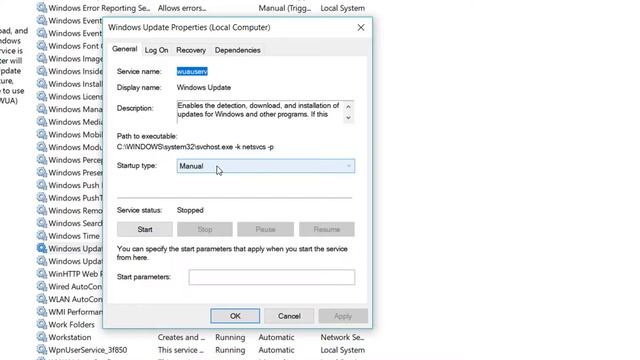This screenshot has width=640, height=360.
Task: Click gear icon beside Windows Inside service
Action: pos(42,71)
